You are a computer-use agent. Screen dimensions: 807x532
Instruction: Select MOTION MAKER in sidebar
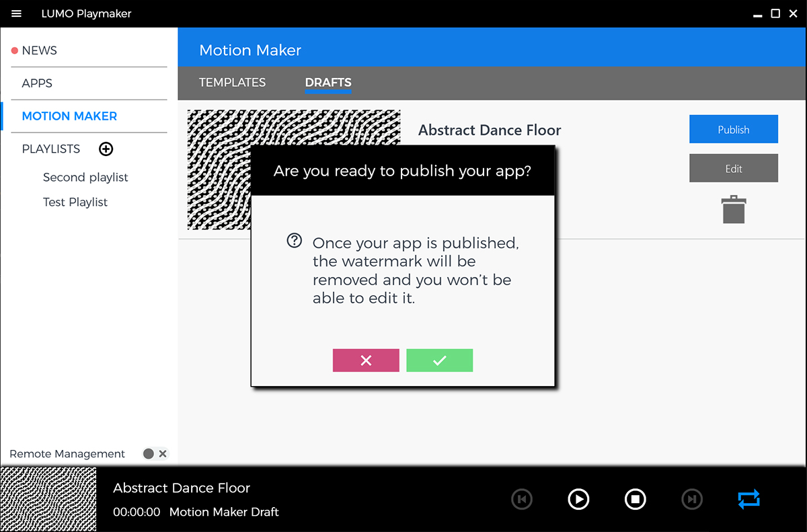69,116
